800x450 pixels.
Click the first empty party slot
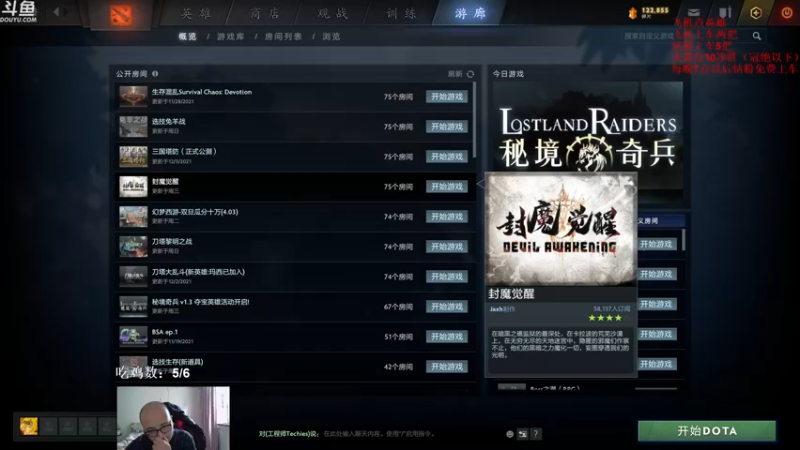click(49, 426)
